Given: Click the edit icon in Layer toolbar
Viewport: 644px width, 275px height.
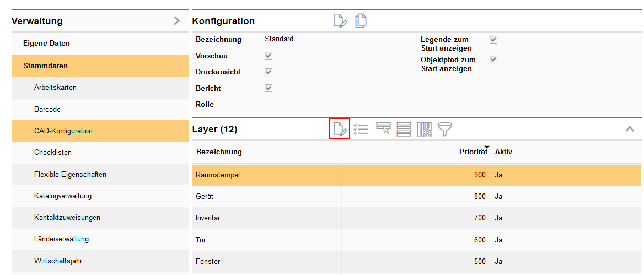Looking at the screenshot, I should coord(340,130).
